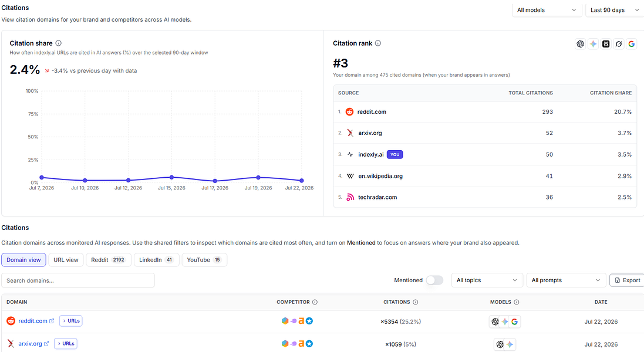Click the Gemini model icon in arxiv.org row

(510, 344)
